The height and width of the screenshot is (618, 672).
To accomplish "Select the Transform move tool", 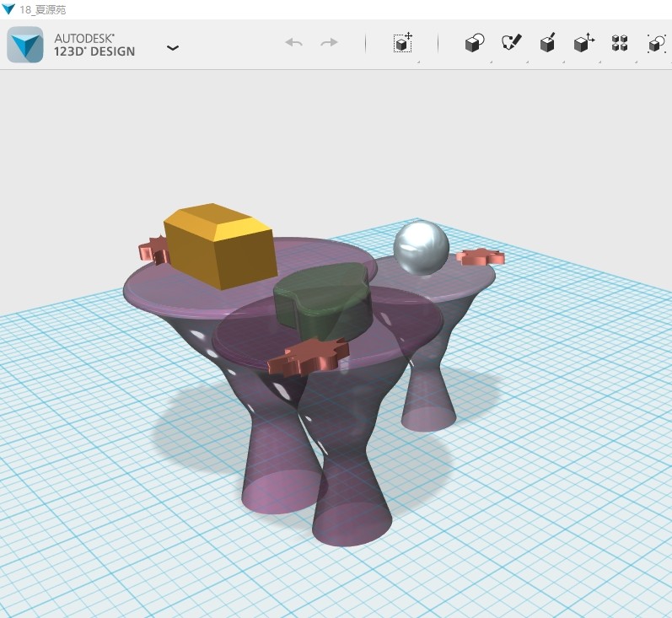I will [x=403, y=42].
